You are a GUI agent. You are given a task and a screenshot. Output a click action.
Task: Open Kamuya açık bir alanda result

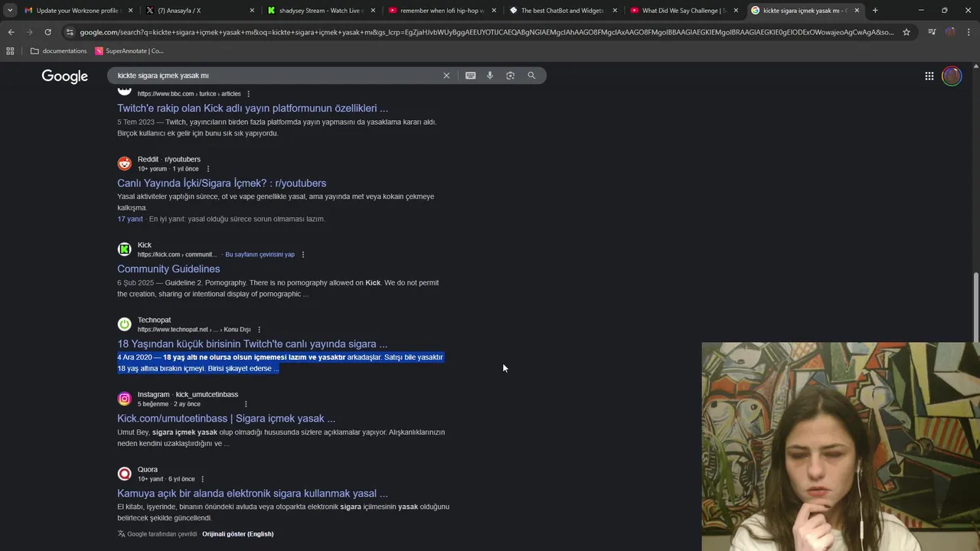(x=253, y=494)
